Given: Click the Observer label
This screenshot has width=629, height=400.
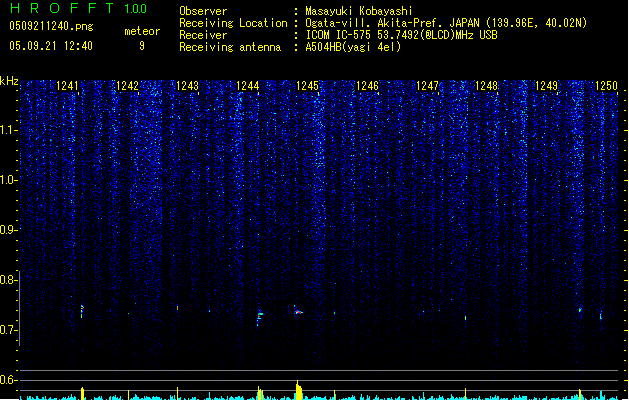Looking at the screenshot, I should point(203,11).
